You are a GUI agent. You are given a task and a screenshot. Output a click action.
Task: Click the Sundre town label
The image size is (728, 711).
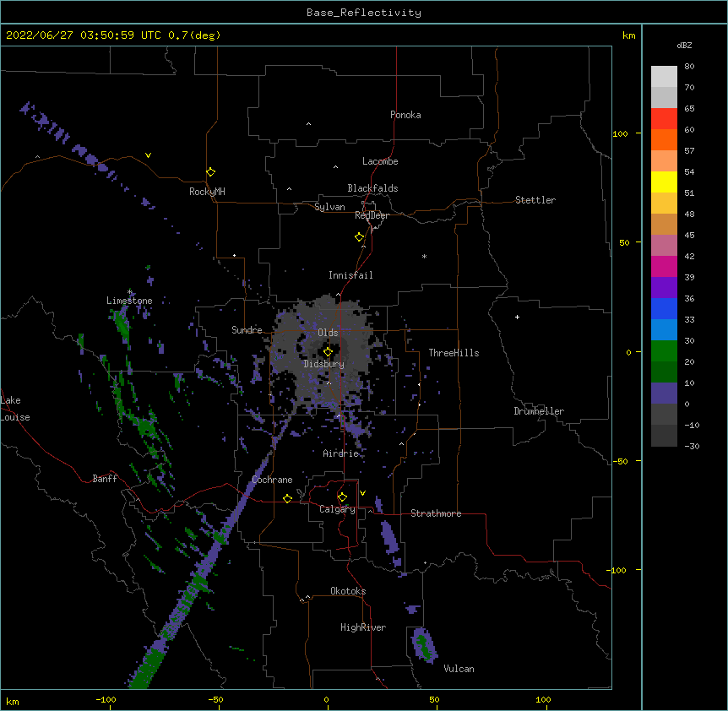pos(247,330)
